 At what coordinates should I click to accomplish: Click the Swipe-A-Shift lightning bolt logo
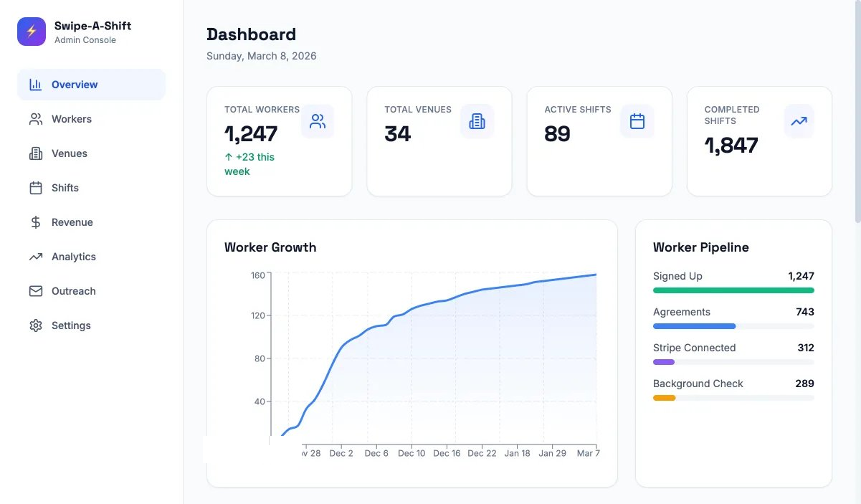(32, 32)
